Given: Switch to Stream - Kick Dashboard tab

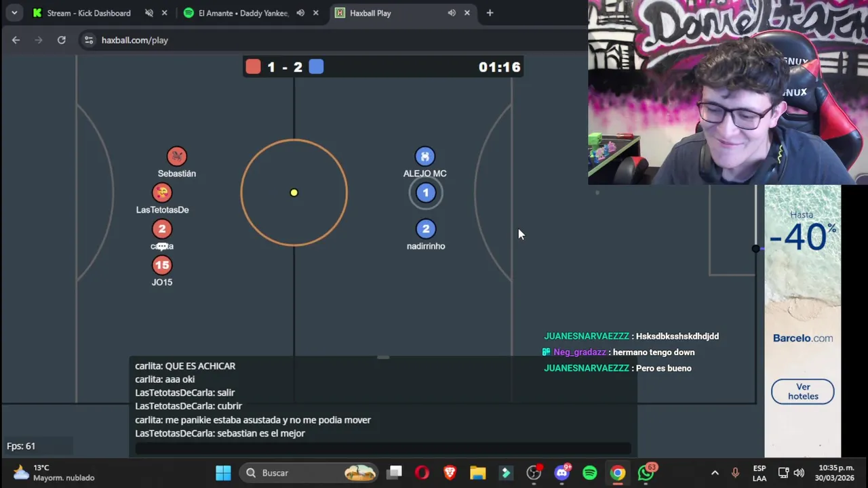Looking at the screenshot, I should point(89,13).
